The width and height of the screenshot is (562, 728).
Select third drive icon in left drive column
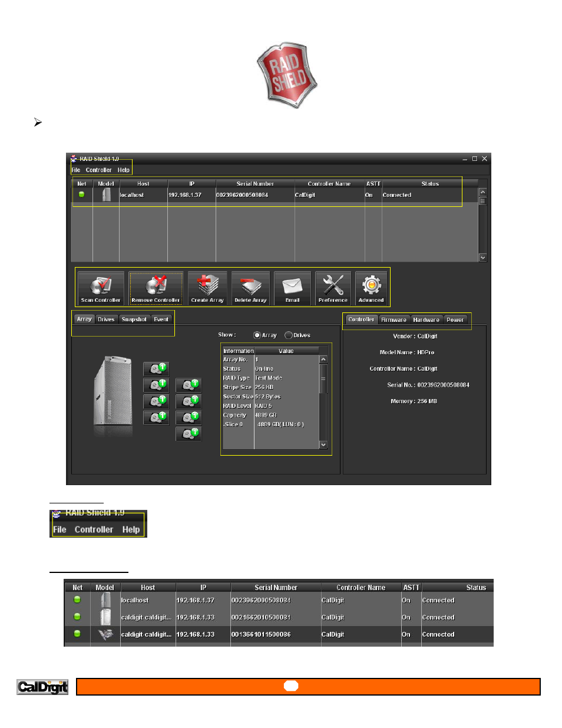point(156,401)
